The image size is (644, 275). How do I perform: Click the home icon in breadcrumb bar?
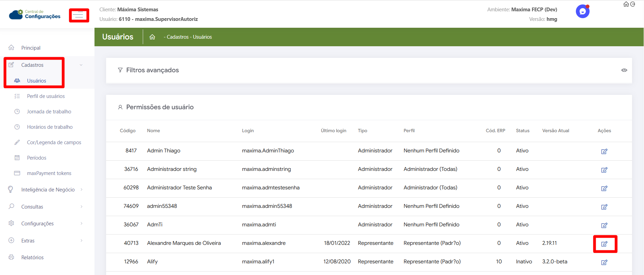[152, 37]
